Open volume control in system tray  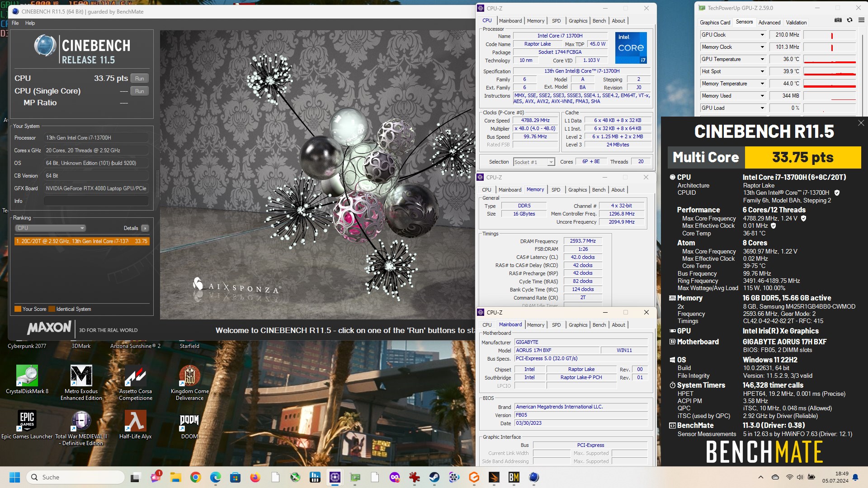tap(800, 477)
